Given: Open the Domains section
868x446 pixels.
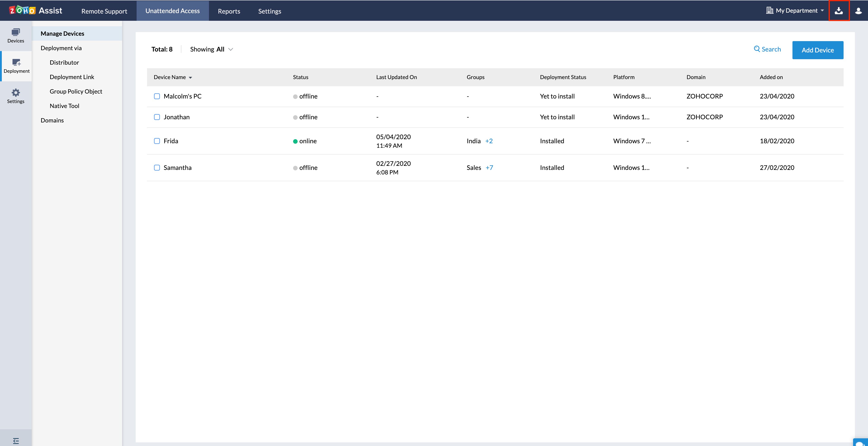Looking at the screenshot, I should click(x=52, y=120).
